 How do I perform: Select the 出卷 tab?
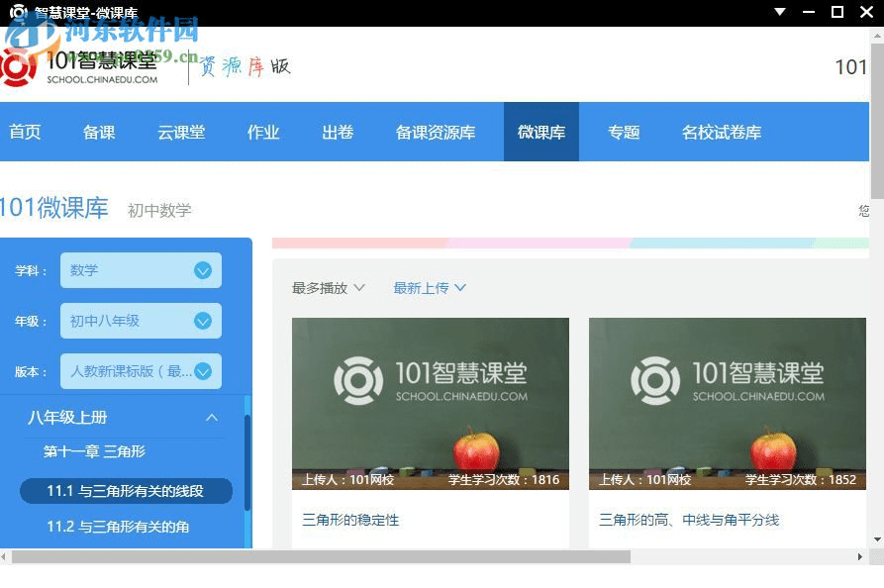[x=338, y=132]
